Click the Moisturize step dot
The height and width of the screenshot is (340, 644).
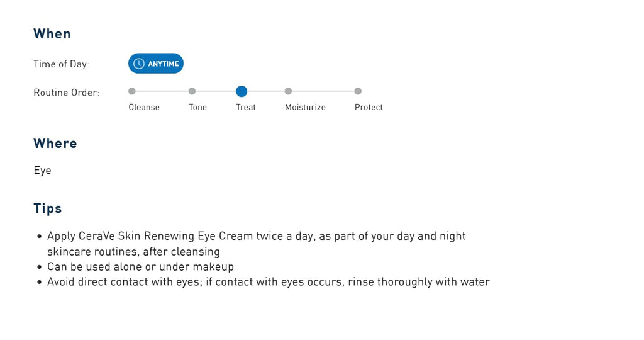[288, 91]
